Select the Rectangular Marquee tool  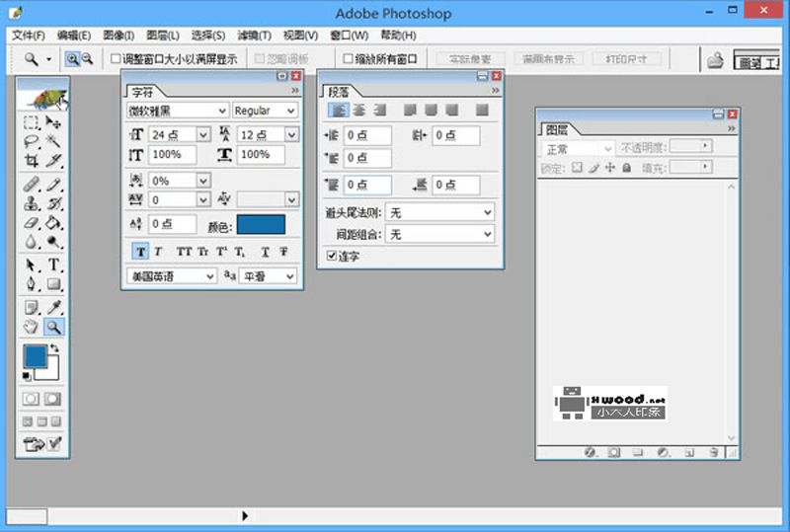pyautogui.click(x=32, y=122)
